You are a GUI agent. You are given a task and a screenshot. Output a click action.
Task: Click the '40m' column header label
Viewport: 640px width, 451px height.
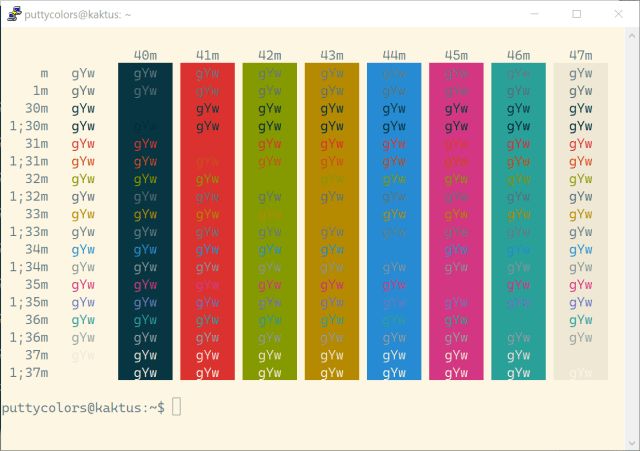pos(145,55)
